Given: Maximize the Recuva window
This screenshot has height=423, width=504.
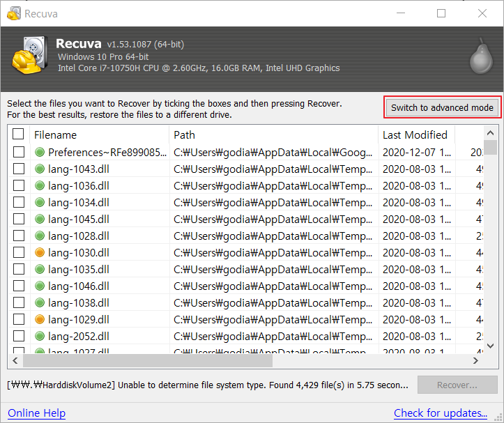Looking at the screenshot, I should coord(441,13).
